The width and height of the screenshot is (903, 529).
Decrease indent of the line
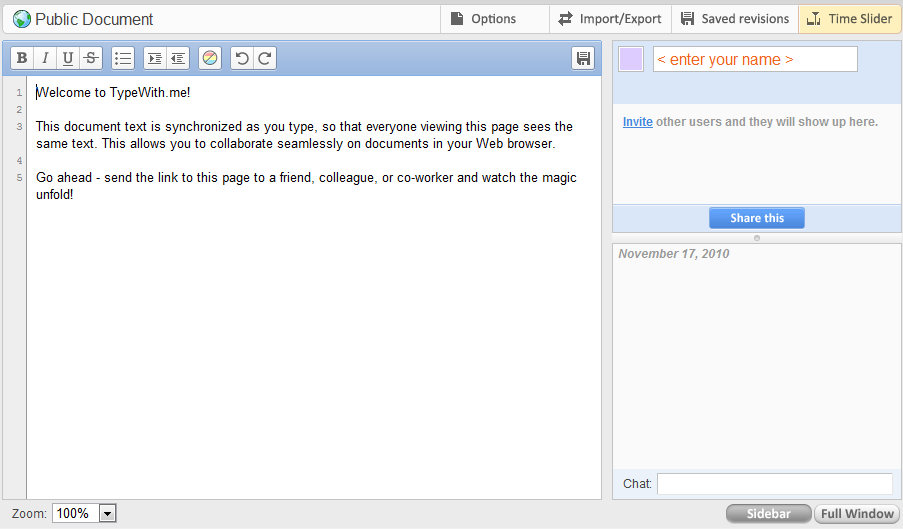(178, 58)
